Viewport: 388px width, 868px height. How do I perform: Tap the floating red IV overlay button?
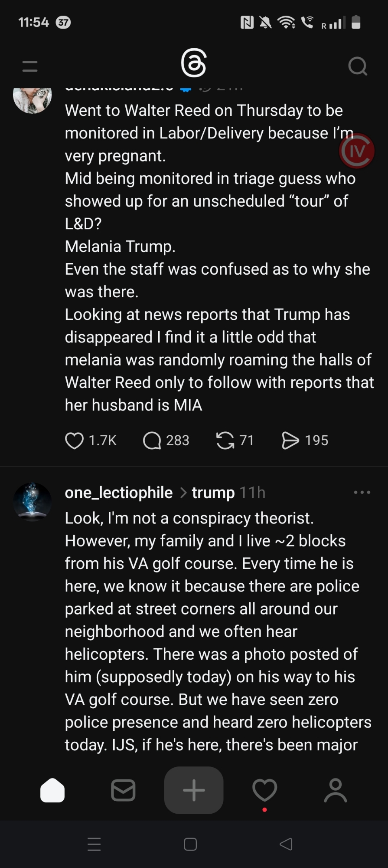[x=357, y=151]
